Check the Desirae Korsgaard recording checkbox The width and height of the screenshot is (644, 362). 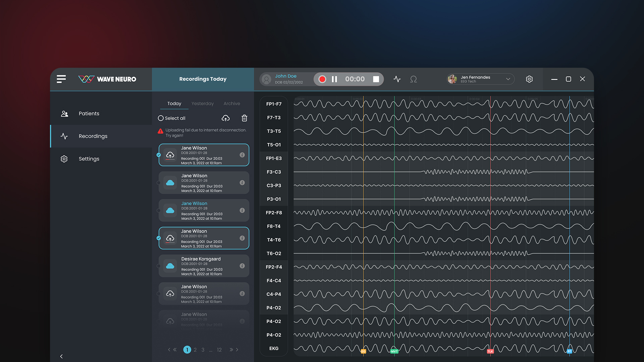[x=159, y=266]
